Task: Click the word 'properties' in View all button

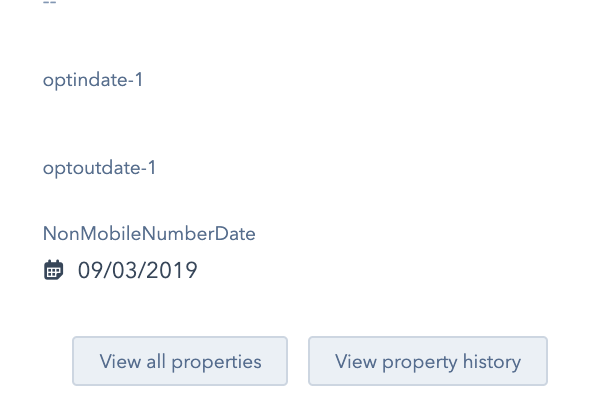Action: [x=216, y=362]
